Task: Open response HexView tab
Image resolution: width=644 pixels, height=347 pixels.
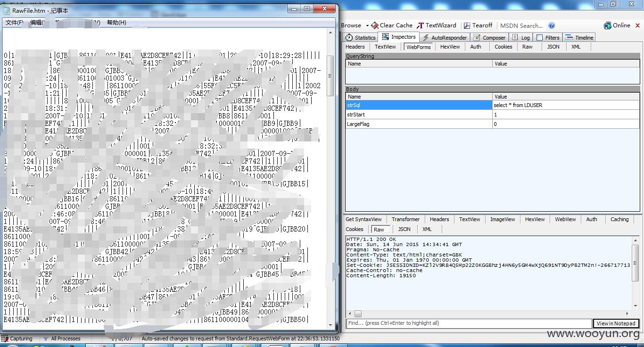Action: (535, 219)
